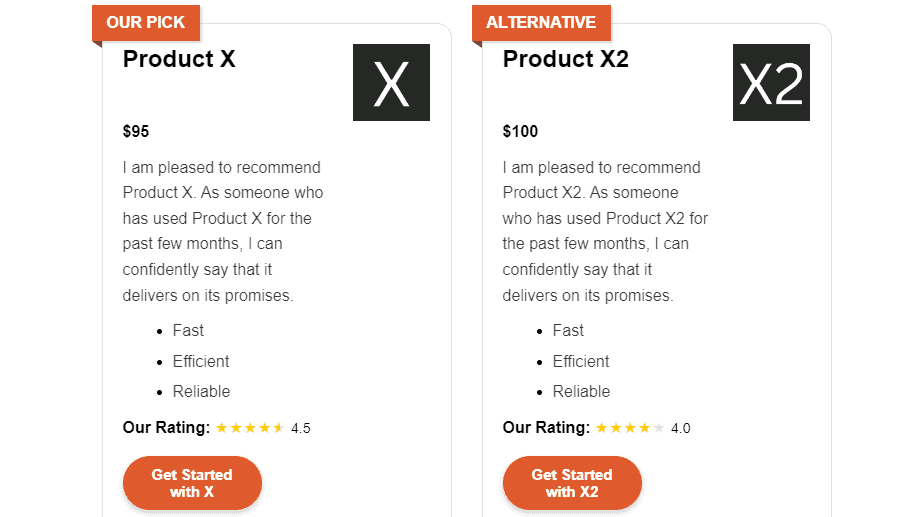Click the 4.5 star rating icons
Viewport: 918px width, 517px height.
click(250, 428)
